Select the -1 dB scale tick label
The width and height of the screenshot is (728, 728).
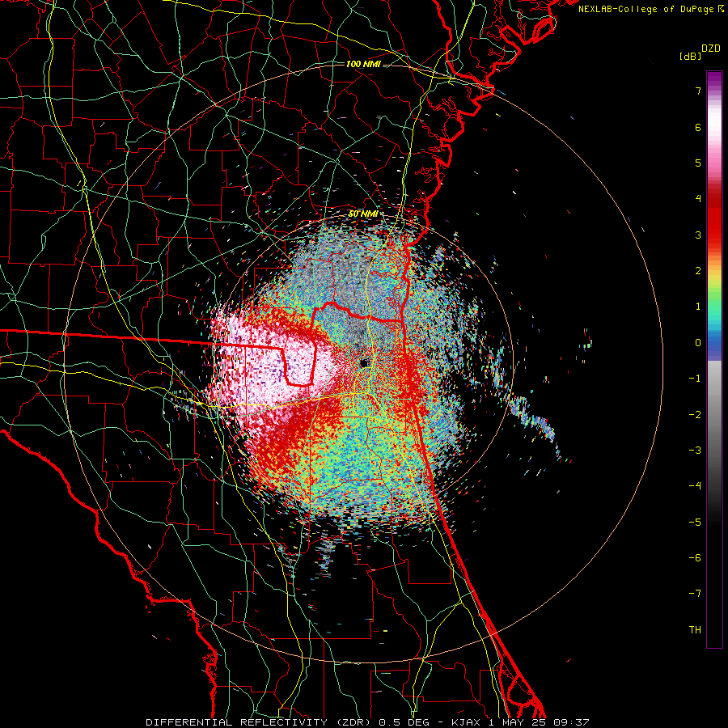pyautogui.click(x=695, y=379)
